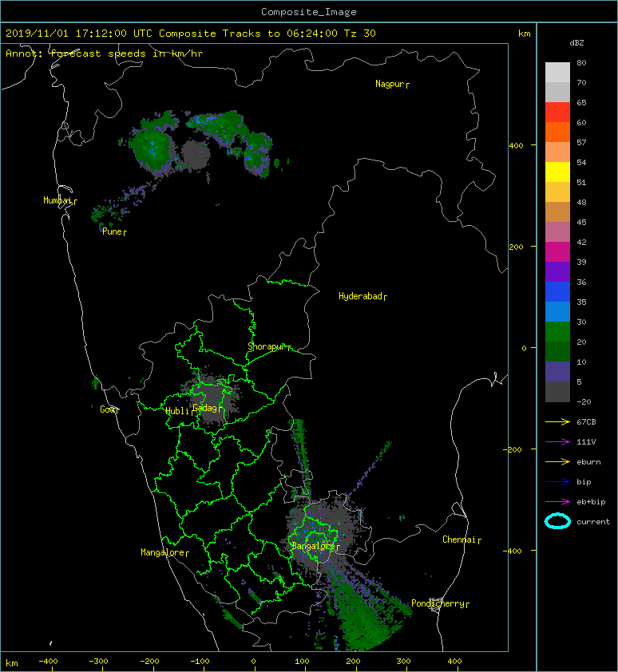Click the cyan 'current' ellipse legend icon
The width and height of the screenshot is (618, 672).
click(x=557, y=521)
